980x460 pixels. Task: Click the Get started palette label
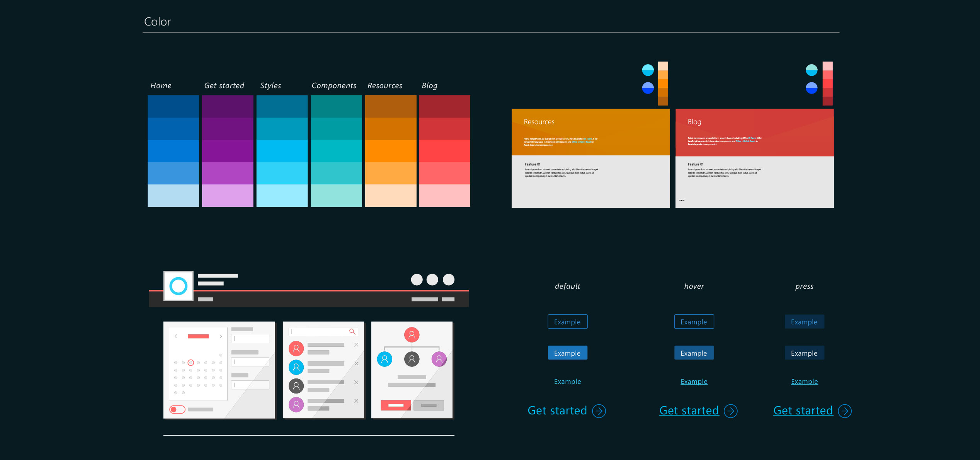click(224, 85)
